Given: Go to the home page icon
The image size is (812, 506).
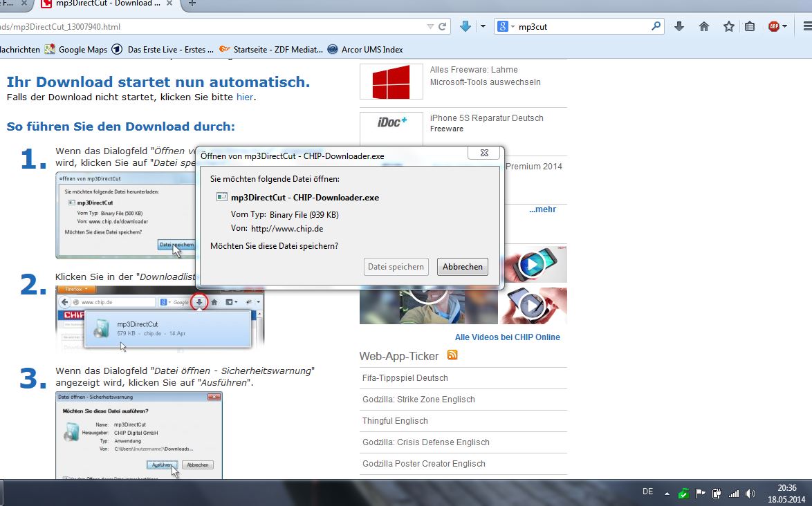Looking at the screenshot, I should pyautogui.click(x=704, y=26).
